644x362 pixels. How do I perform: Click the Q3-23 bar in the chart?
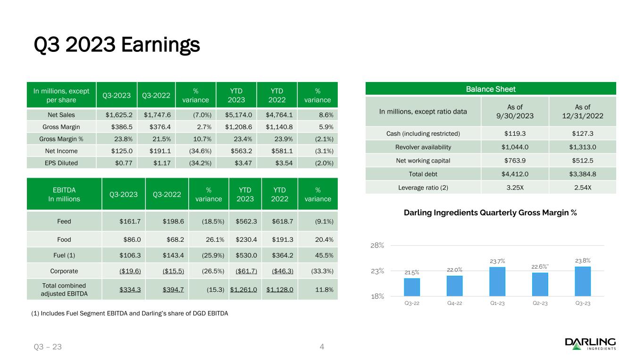click(x=583, y=281)
